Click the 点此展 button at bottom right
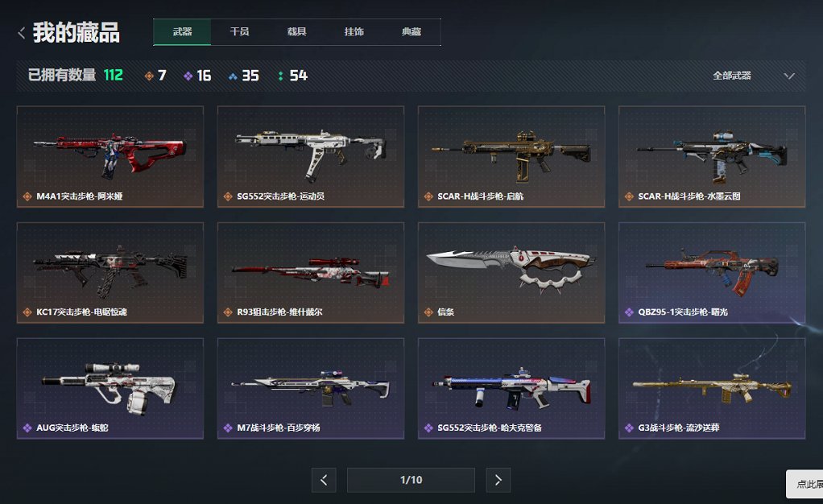Image resolution: width=823 pixels, height=504 pixels. pos(804,484)
